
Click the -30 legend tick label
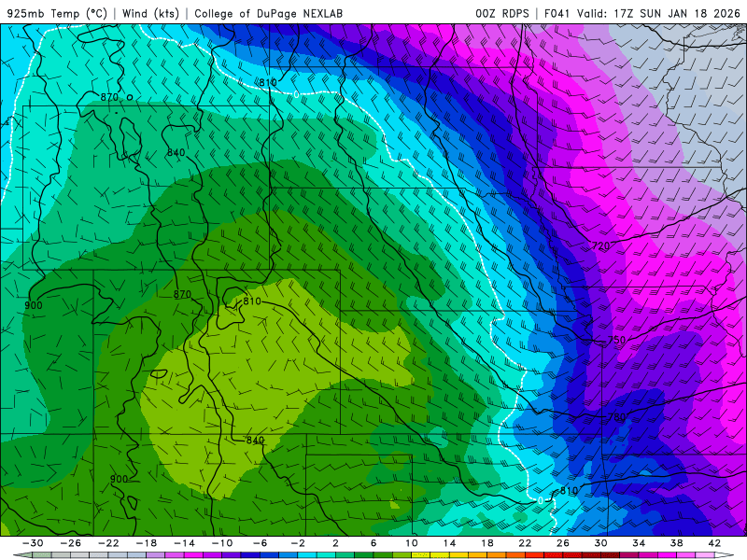coord(33,543)
